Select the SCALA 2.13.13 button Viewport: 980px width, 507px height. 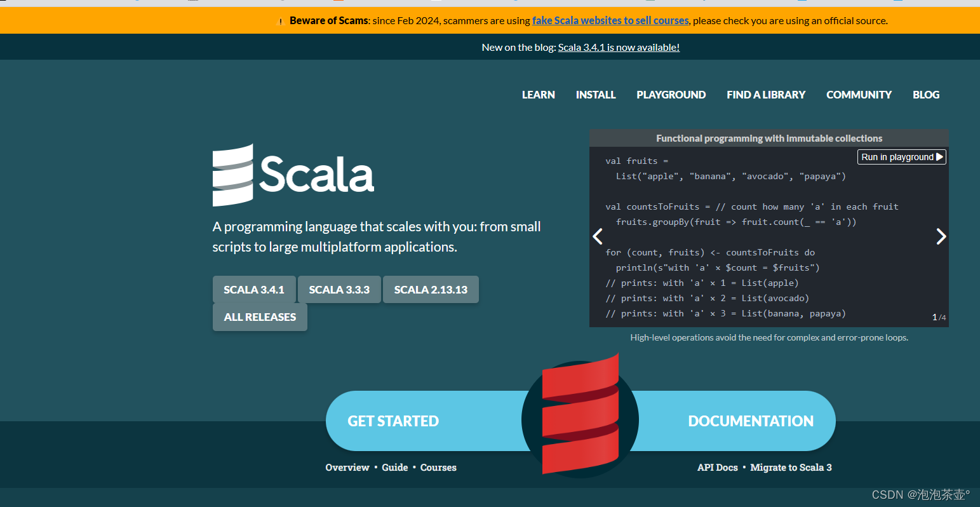pyautogui.click(x=431, y=290)
